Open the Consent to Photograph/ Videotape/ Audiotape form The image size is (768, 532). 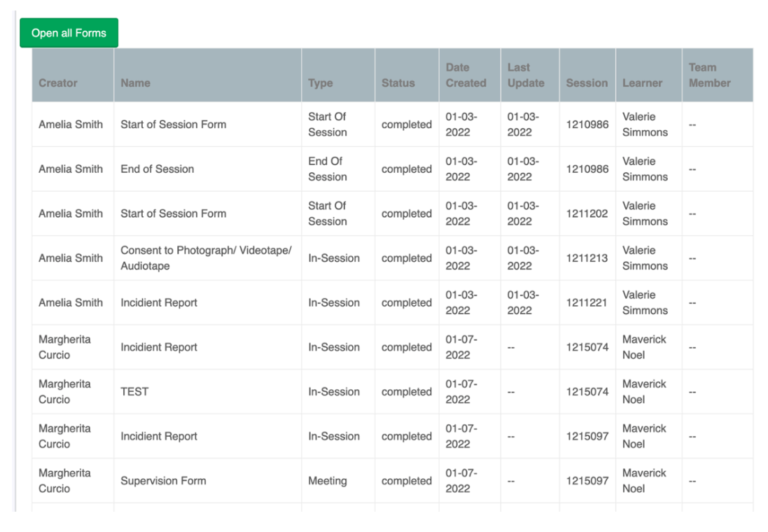(207, 258)
